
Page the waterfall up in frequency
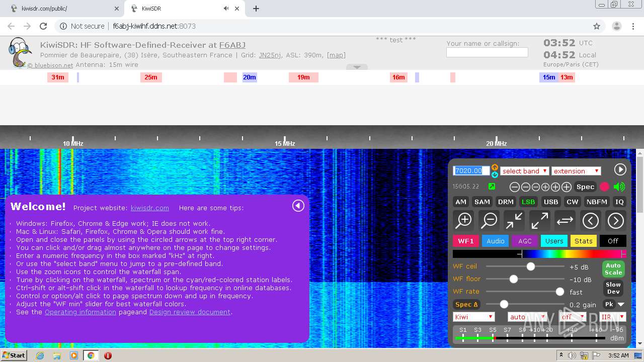[x=615, y=220]
